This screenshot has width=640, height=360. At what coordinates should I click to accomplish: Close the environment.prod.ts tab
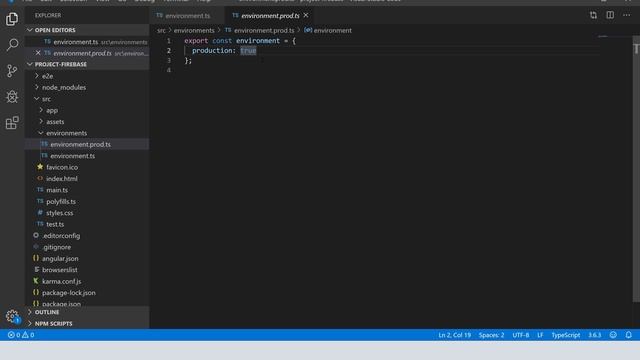point(306,15)
